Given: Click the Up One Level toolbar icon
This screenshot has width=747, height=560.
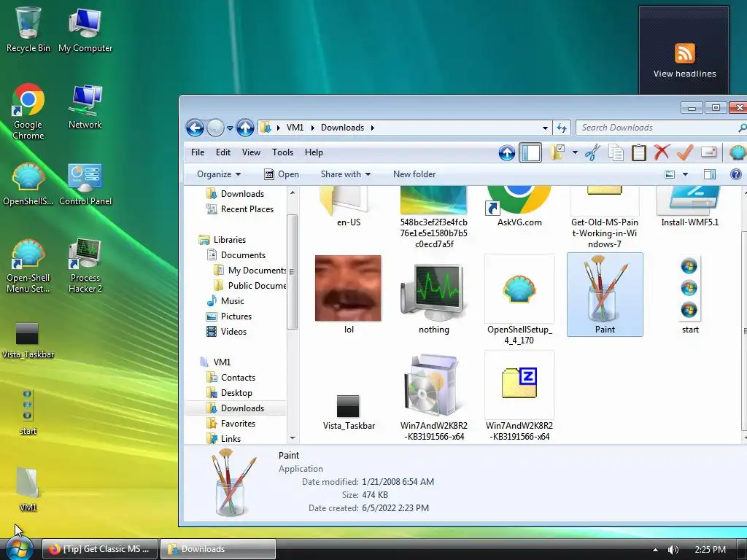Looking at the screenshot, I should [x=507, y=153].
